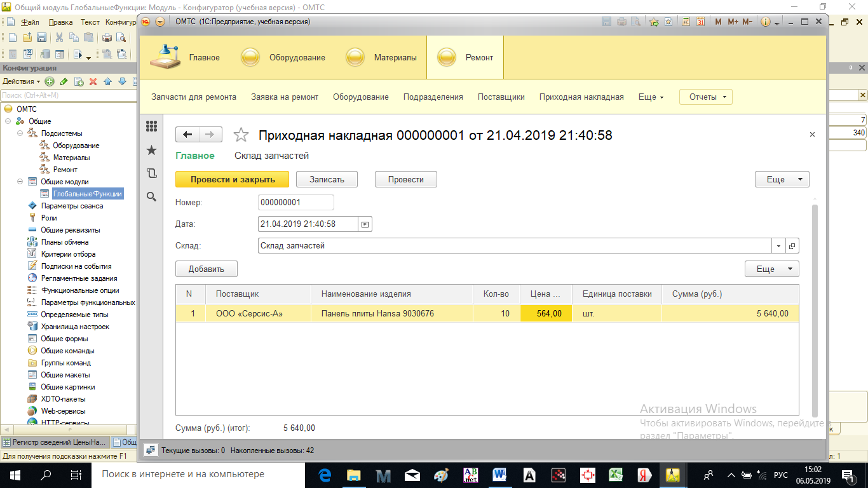Switch to the Главное section
Image resolution: width=868 pixels, height=488 pixels.
[184, 57]
